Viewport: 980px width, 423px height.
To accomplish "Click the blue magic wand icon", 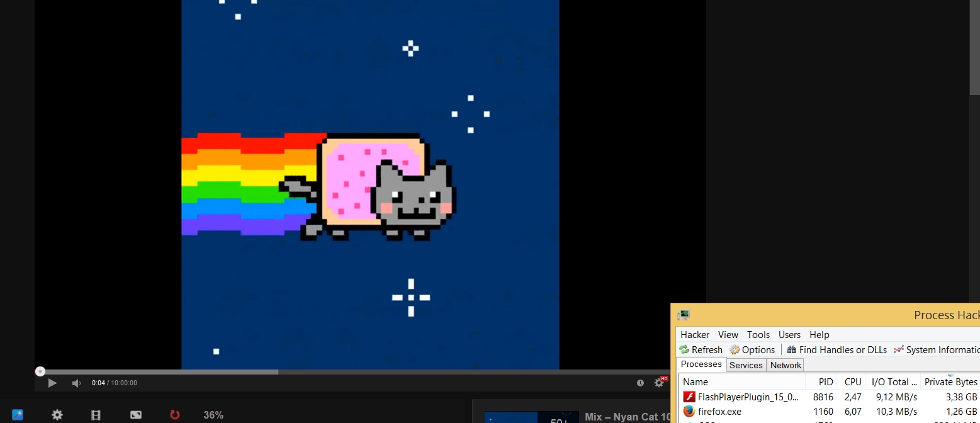I will tap(18, 415).
